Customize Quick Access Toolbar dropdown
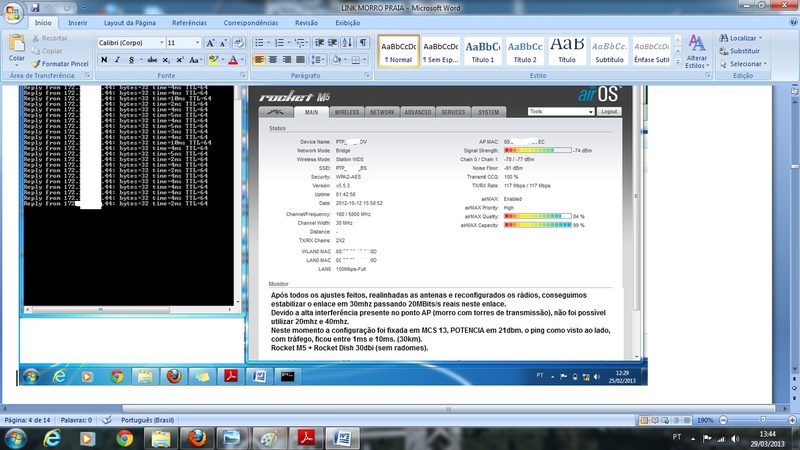 pos(84,8)
